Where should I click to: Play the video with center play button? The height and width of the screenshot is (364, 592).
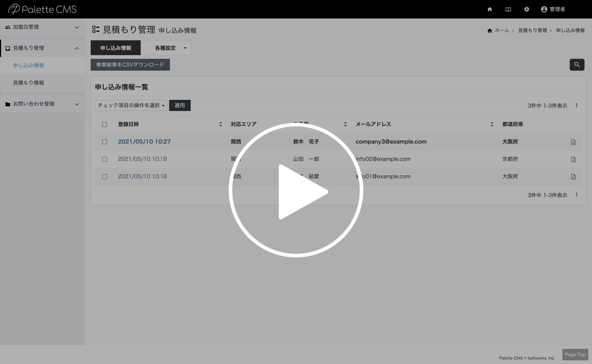(295, 190)
